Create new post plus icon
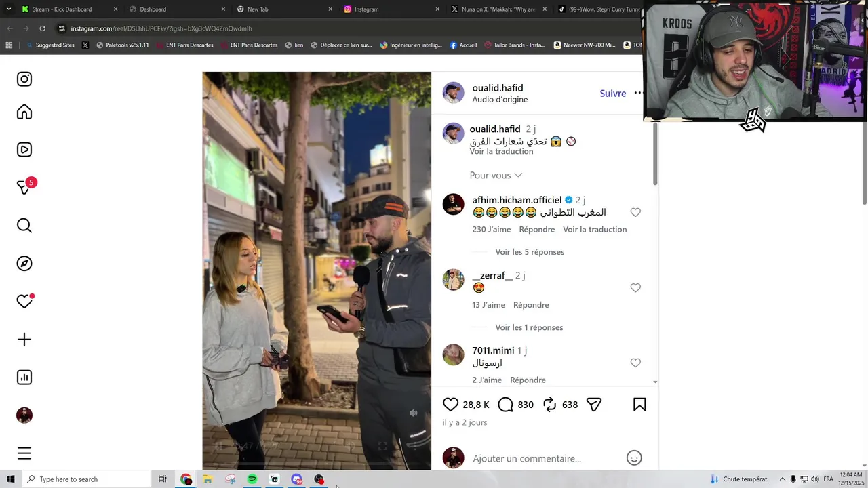Image resolution: width=868 pixels, height=488 pixels. click(x=24, y=340)
